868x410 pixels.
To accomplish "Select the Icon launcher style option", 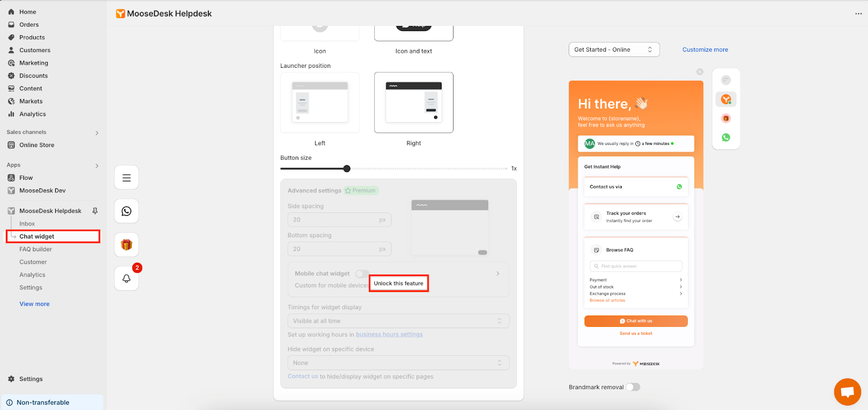I will click(x=320, y=33).
